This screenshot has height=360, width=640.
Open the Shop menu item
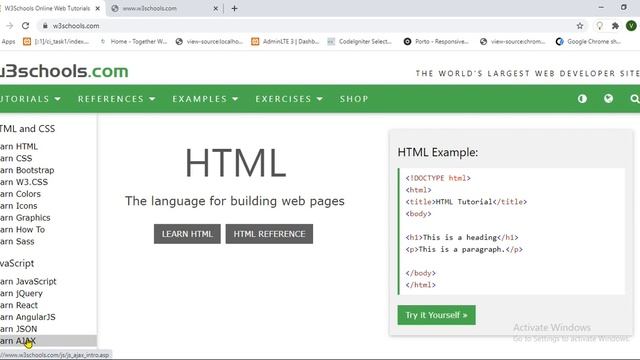tap(354, 99)
